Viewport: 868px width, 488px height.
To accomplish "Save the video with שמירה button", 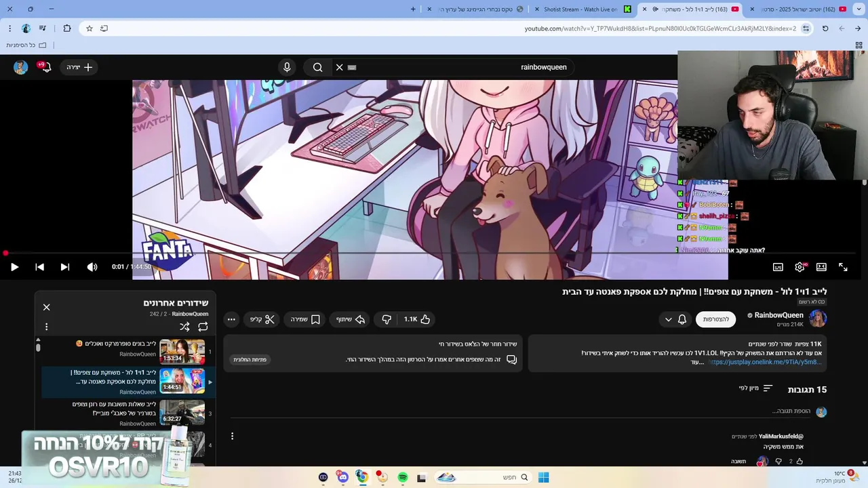I will (x=306, y=319).
